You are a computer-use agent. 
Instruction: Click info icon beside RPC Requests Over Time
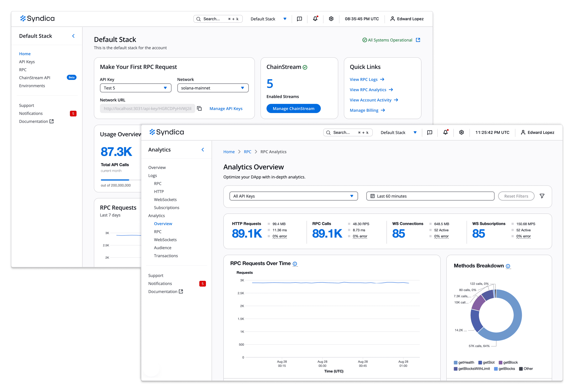[295, 264]
